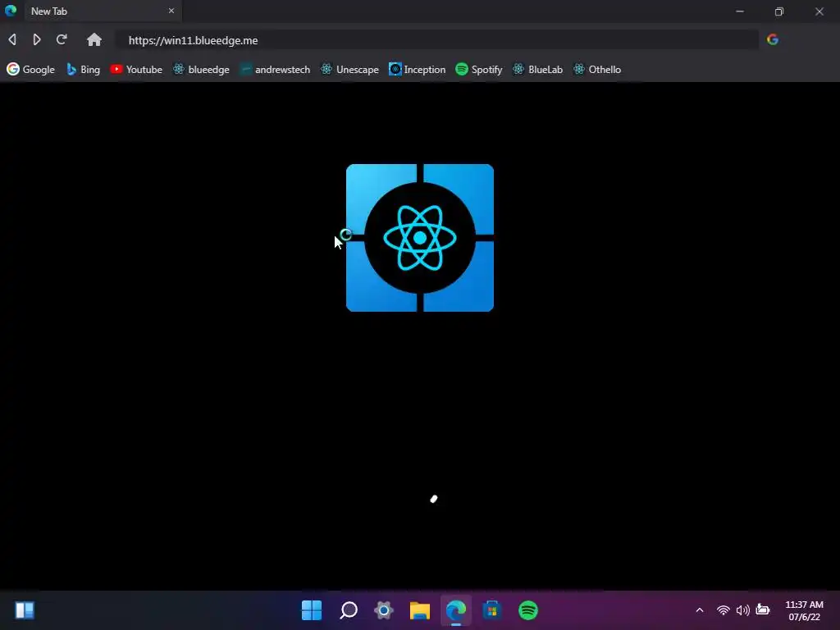
Task: Open the blueedge bookmark
Action: (x=201, y=69)
